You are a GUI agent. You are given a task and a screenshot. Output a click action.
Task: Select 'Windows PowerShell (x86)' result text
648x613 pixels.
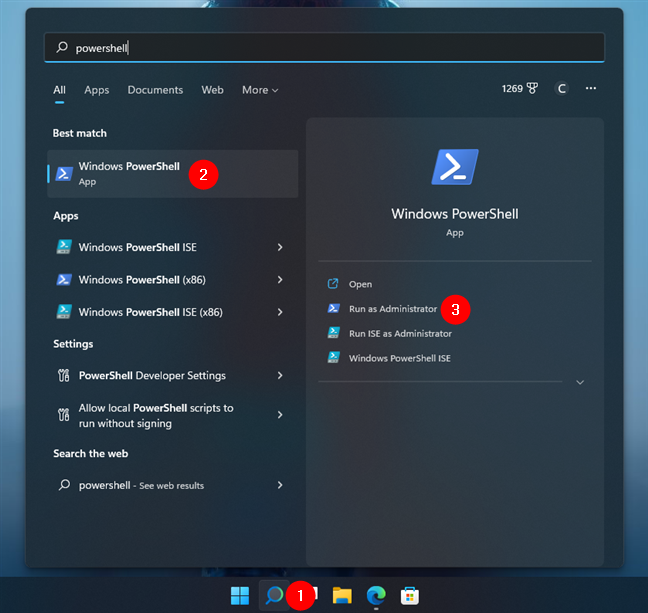142,280
